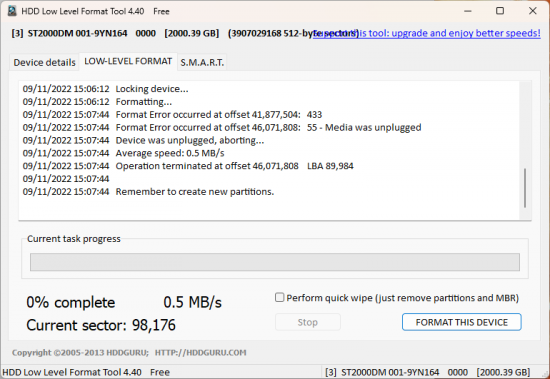Open the Device details tab
Screen dimensions: 550x379
(44, 62)
